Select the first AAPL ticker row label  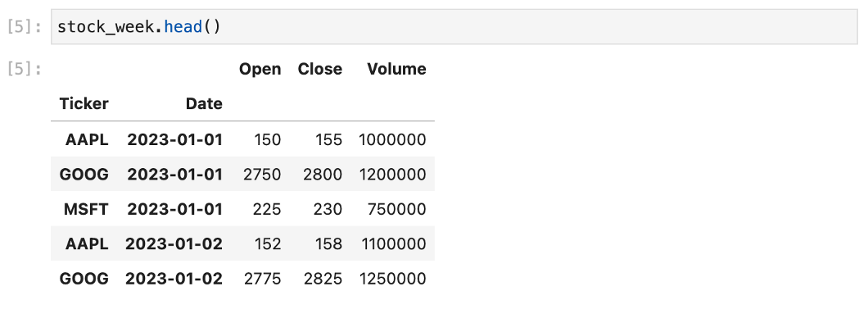click(86, 139)
